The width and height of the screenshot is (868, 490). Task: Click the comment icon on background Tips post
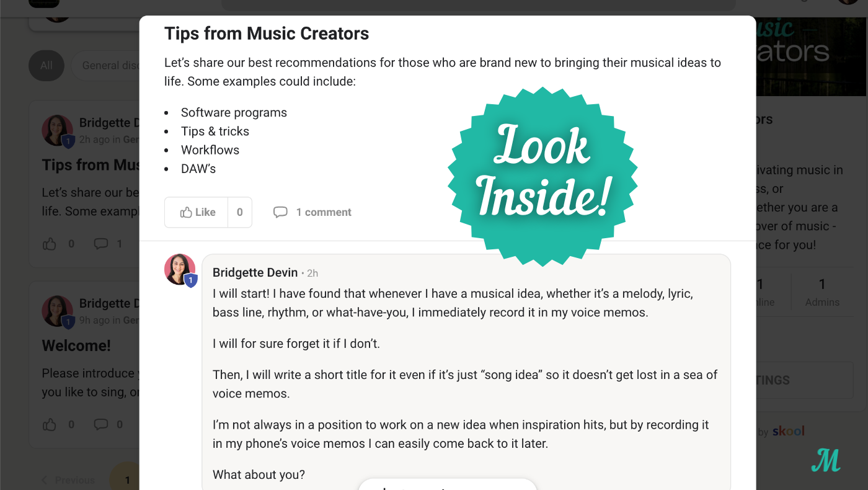100,244
